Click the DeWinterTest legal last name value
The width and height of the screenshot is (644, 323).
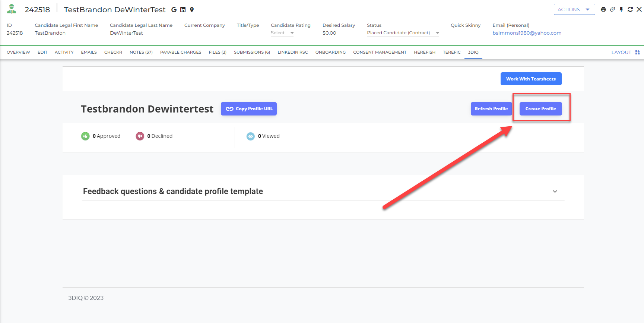coord(126,33)
